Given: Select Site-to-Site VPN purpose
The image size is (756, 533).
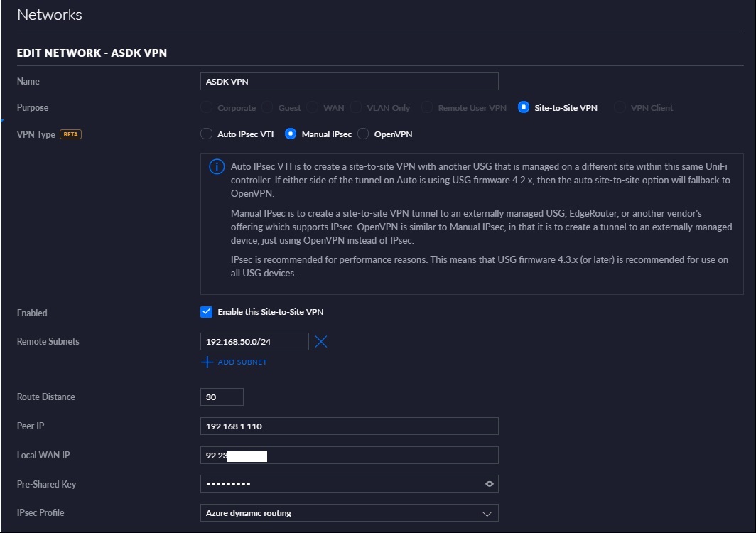Looking at the screenshot, I should [x=524, y=108].
